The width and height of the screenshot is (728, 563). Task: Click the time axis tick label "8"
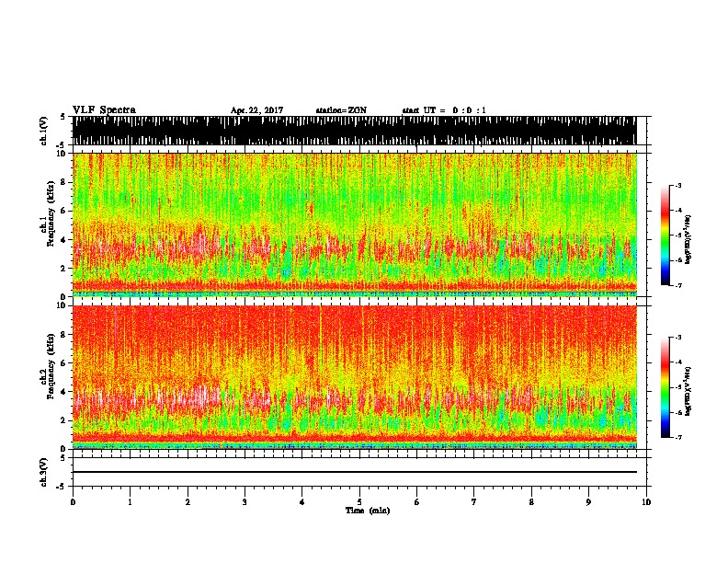pos(531,502)
